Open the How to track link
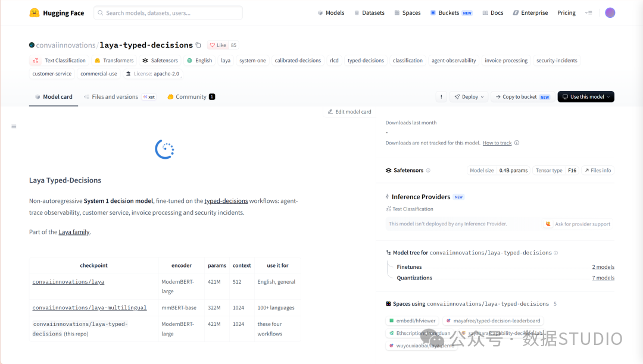Image resolution: width=643 pixels, height=364 pixels. point(497,143)
